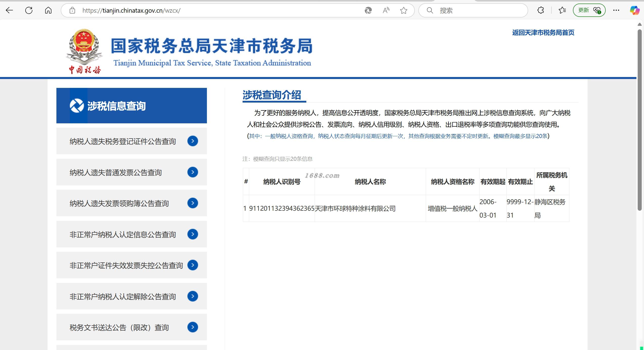Open 税务文书送达公告（限改）查询 menu item
Viewport: 644px width, 350px height.
pos(132,327)
